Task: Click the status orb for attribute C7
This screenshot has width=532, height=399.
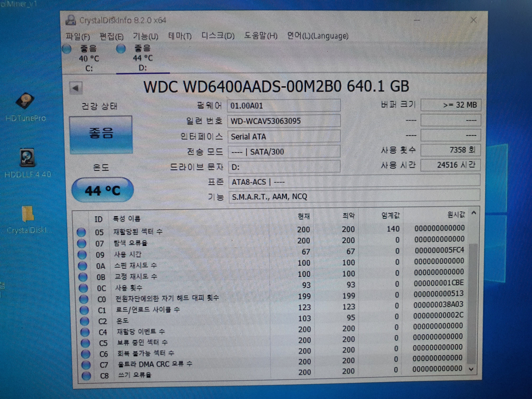Action: click(86, 365)
